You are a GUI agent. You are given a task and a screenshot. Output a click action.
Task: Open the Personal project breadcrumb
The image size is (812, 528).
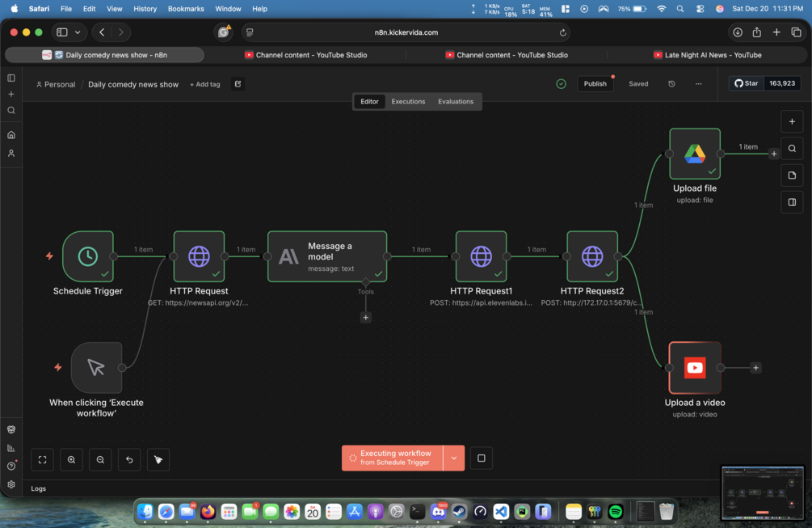click(x=56, y=84)
